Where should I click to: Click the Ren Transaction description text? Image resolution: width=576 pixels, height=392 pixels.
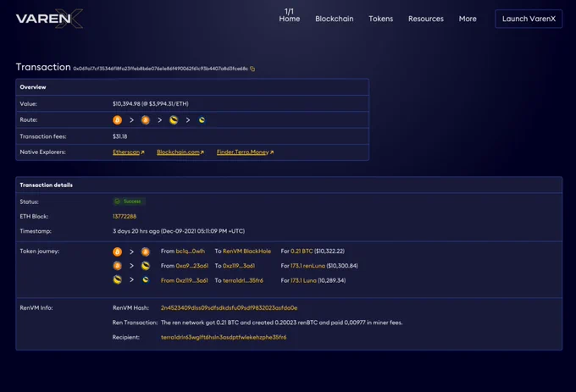[282, 323]
